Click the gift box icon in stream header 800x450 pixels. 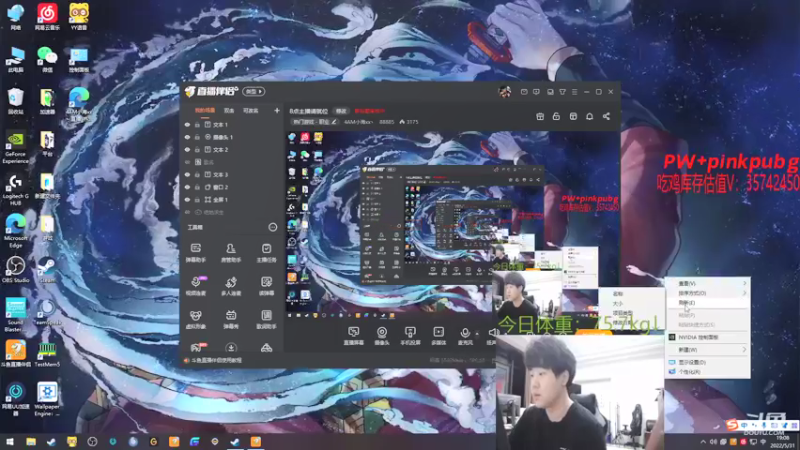(x=540, y=116)
